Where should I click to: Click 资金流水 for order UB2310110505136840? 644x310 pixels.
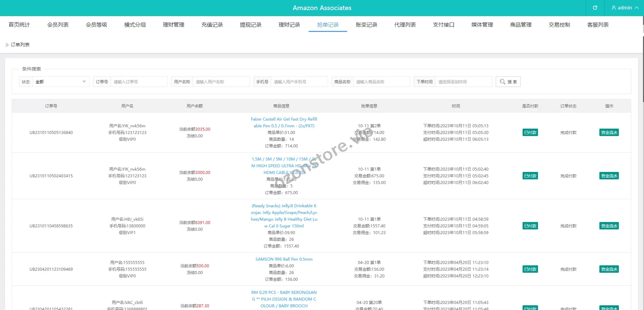click(609, 132)
